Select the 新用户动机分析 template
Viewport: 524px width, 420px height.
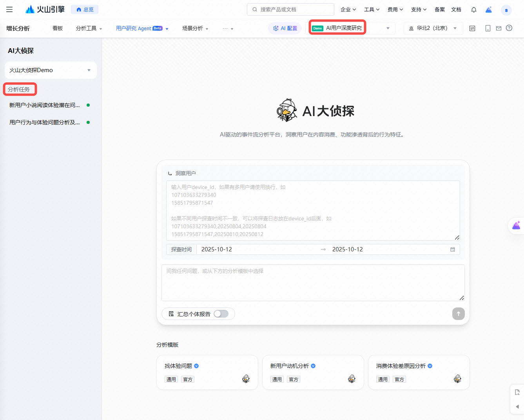313,372
